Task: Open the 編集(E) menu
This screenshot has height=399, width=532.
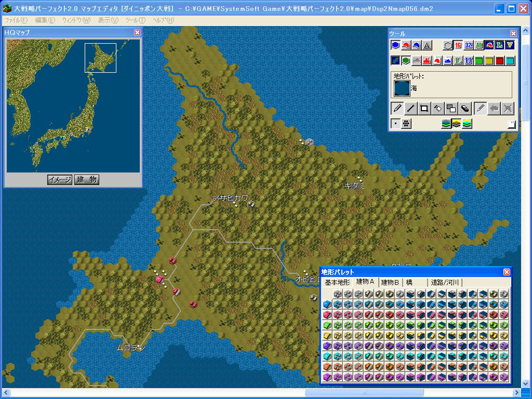Action: (45, 20)
